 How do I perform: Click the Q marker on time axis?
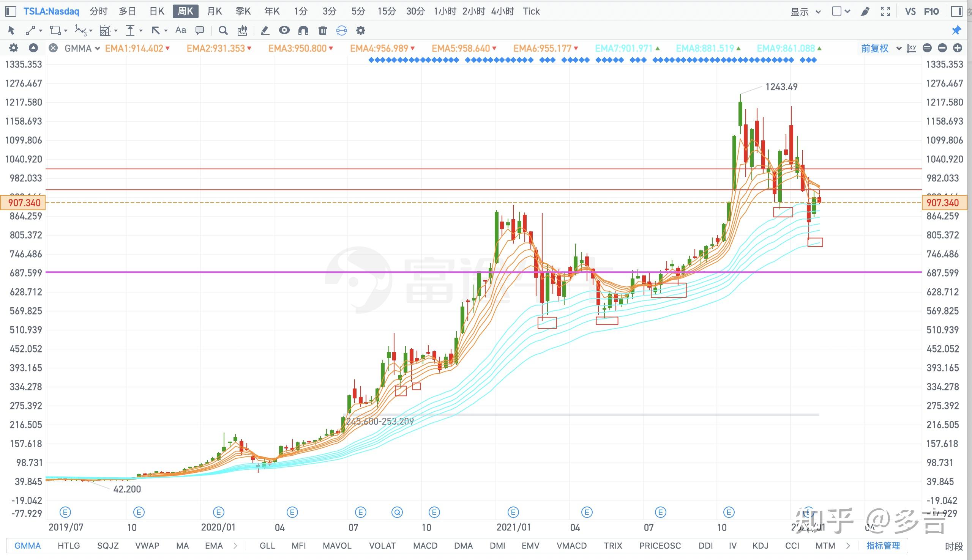pyautogui.click(x=397, y=512)
